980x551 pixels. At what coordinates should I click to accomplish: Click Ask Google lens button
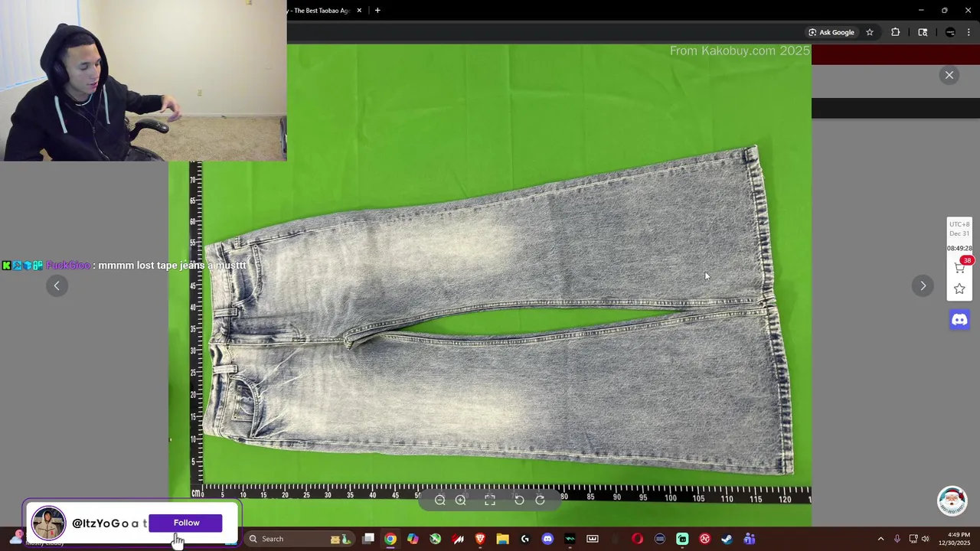tap(831, 32)
